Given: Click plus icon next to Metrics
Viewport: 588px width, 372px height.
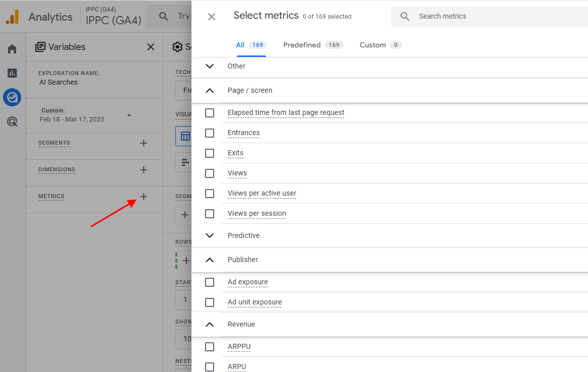Looking at the screenshot, I should [144, 197].
